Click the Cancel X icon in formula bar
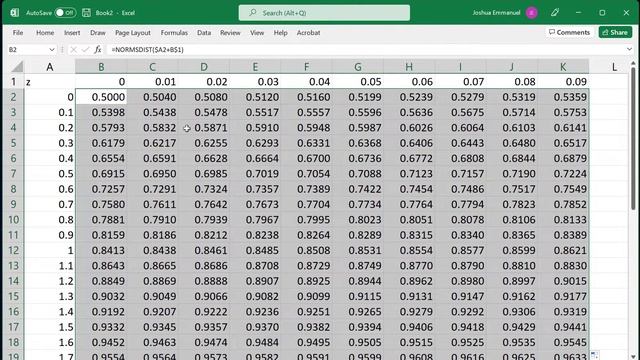This screenshot has width=640, height=360. click(x=73, y=49)
